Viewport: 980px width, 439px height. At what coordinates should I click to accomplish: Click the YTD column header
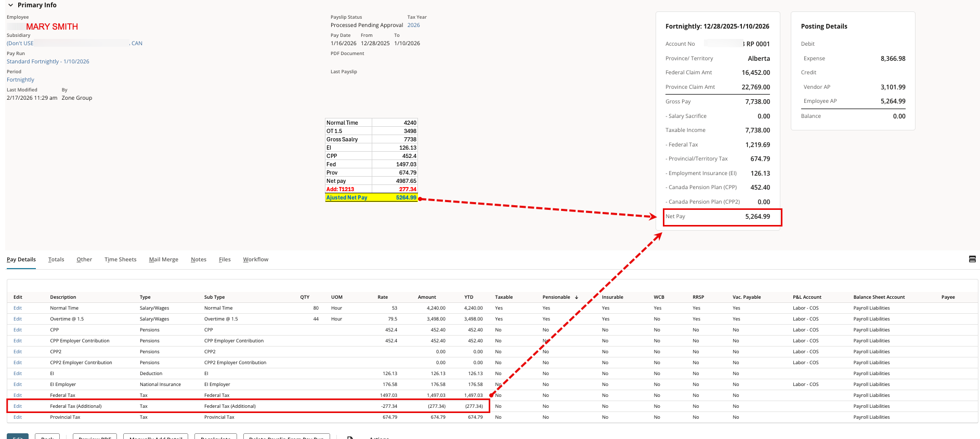(469, 297)
